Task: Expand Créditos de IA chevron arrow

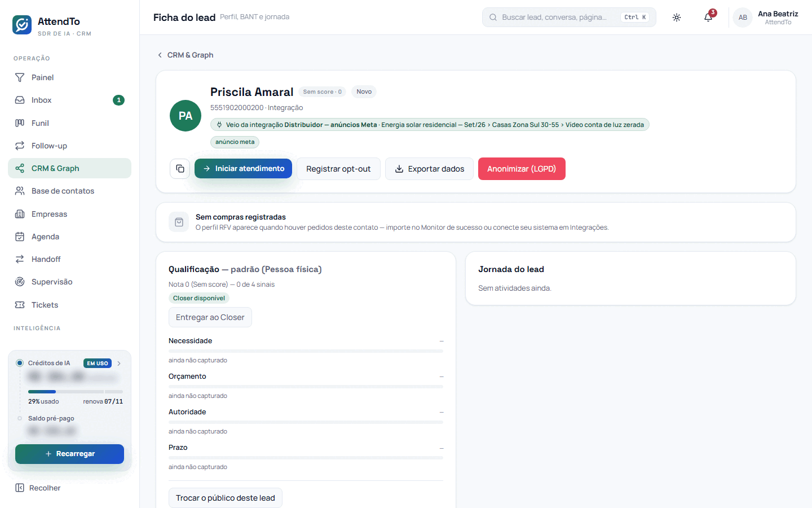Action: (119, 364)
